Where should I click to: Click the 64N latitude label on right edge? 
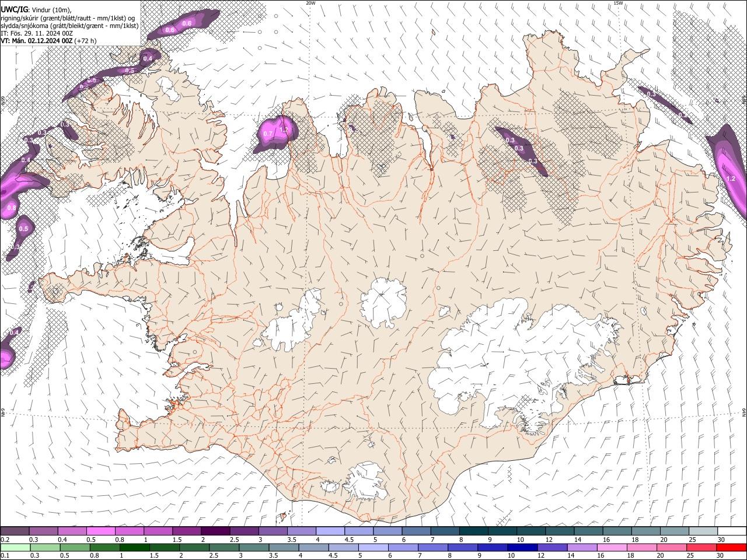click(744, 412)
